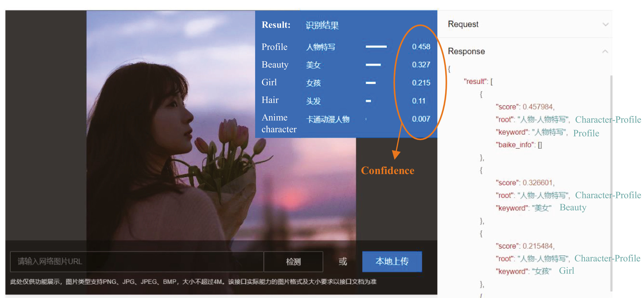This screenshot has width=644, height=298.
Task: Collapse the Response section chevron
Action: 605,52
